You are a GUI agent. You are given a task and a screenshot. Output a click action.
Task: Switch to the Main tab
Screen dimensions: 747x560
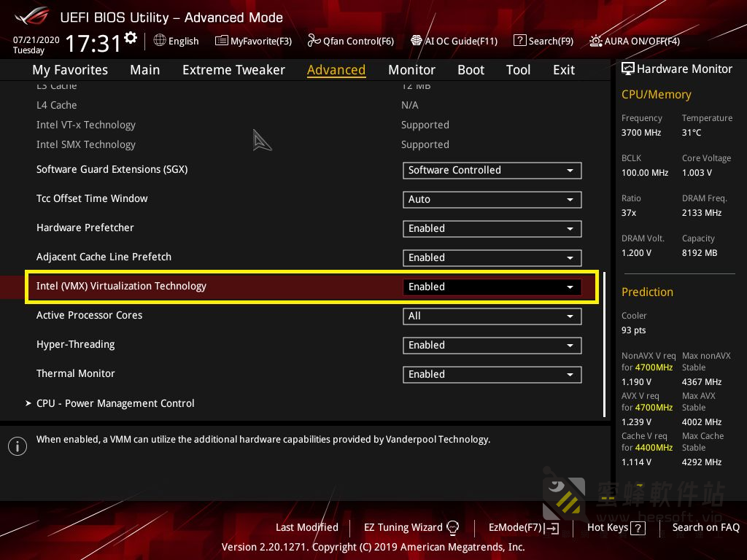pos(145,70)
